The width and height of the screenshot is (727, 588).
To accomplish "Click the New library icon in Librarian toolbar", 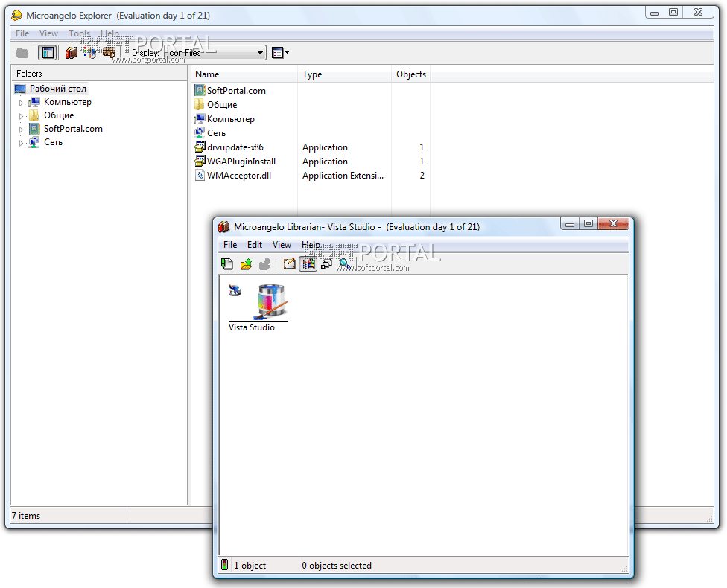I will coord(227,264).
